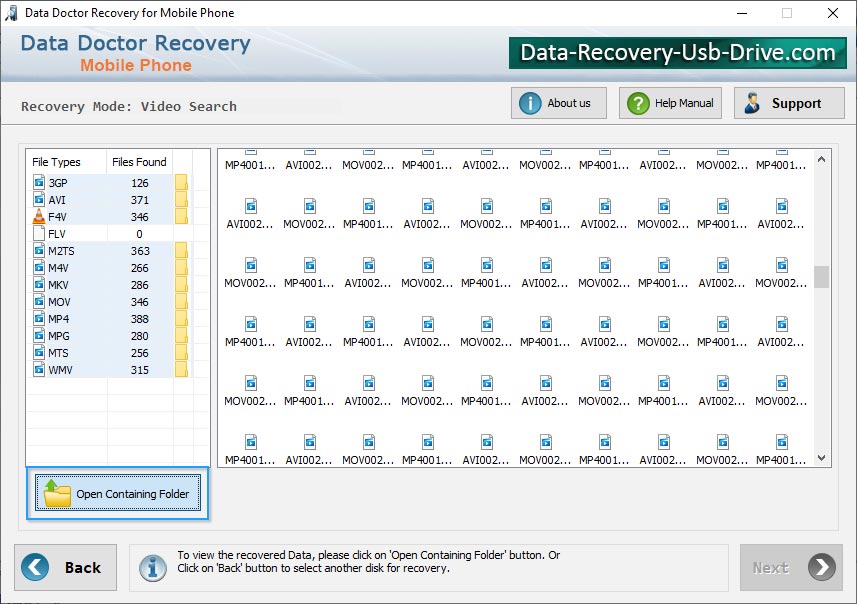Sort by the Files Found column header

click(139, 162)
